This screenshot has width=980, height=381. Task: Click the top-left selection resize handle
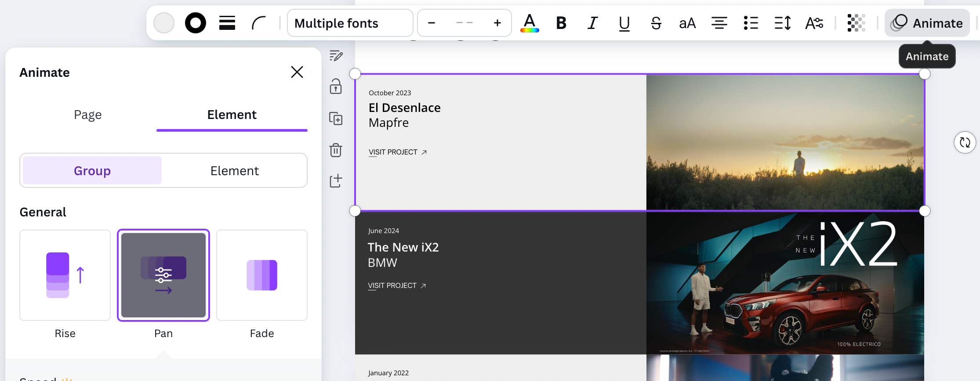coord(355,74)
